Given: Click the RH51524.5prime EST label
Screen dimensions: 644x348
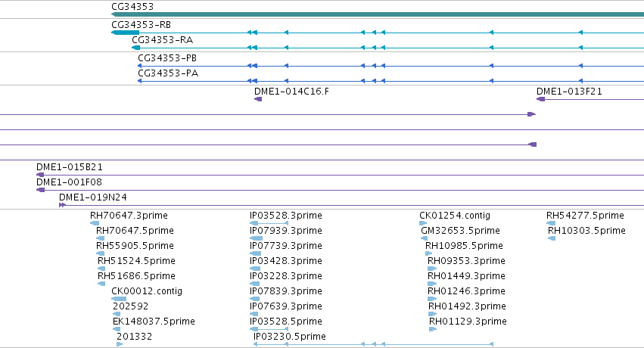Looking at the screenshot, I should [x=136, y=261].
